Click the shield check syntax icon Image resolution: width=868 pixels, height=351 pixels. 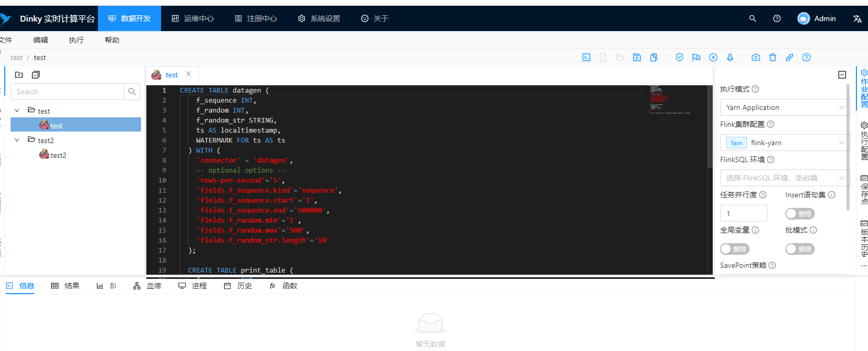tap(680, 57)
